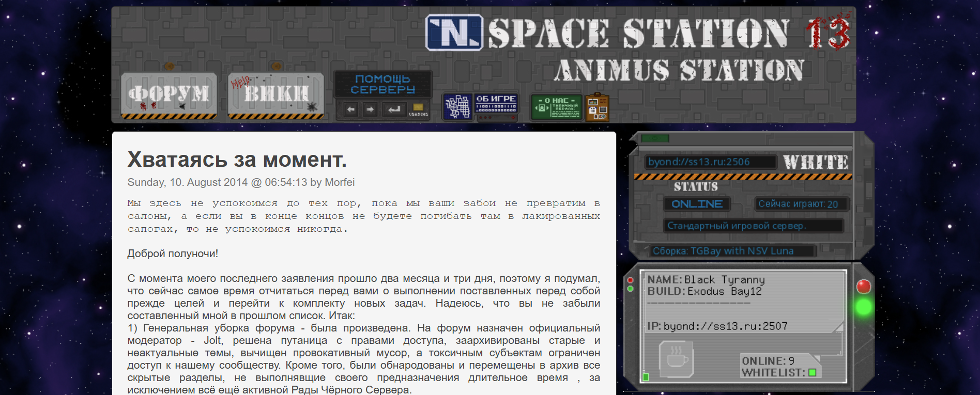Click the Animus Station subtitle
Viewport: 980px width, 395px height.
pos(679,70)
